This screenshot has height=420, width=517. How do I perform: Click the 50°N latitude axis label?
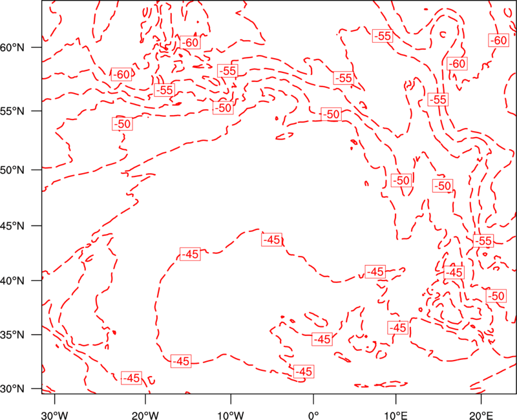[12, 170]
